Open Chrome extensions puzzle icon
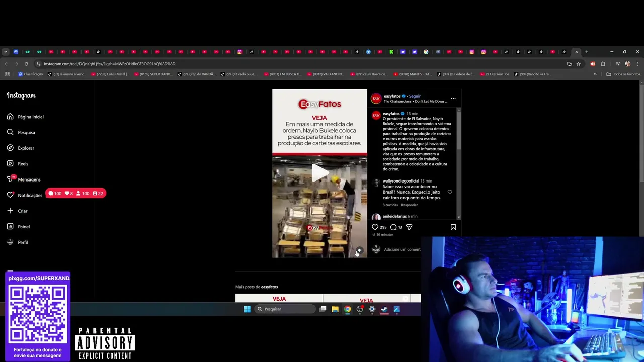 pyautogui.click(x=603, y=64)
